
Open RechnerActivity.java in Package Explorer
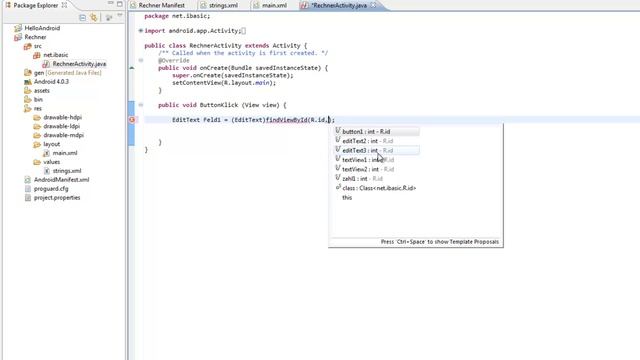79,64
